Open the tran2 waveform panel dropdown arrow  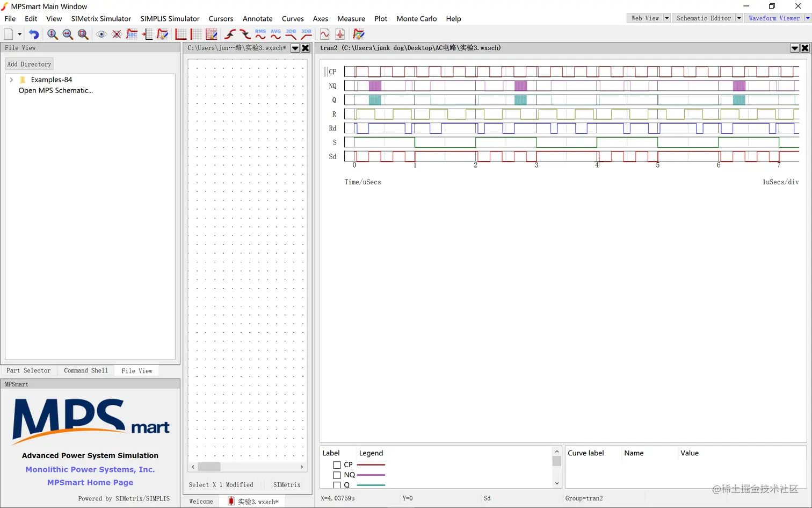(x=795, y=48)
